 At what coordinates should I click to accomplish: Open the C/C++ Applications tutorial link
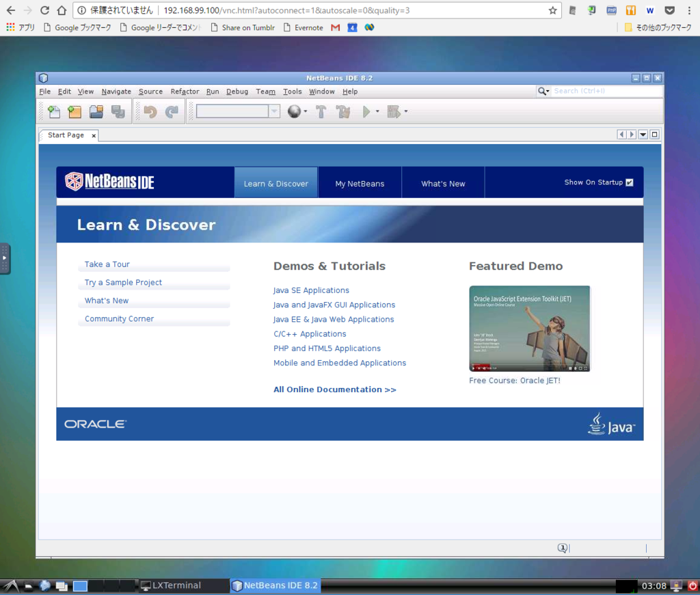coord(310,333)
